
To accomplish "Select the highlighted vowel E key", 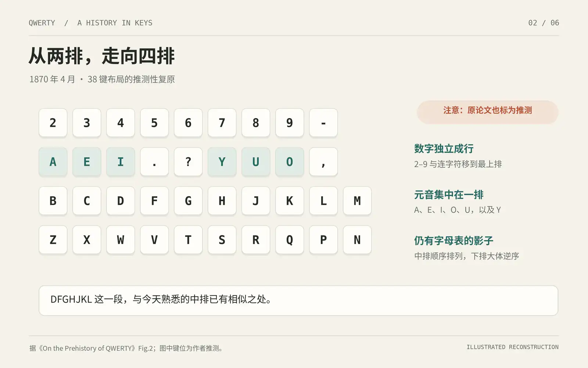I will [87, 162].
